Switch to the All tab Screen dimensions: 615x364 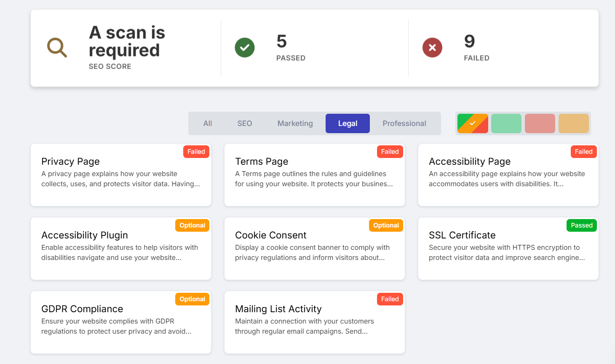click(x=208, y=123)
